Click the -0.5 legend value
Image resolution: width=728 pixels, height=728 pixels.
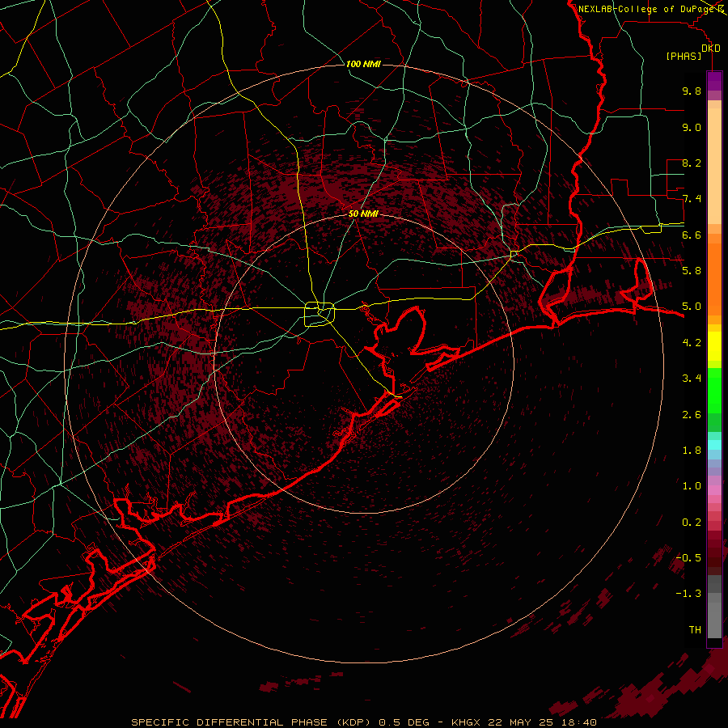[x=688, y=558]
